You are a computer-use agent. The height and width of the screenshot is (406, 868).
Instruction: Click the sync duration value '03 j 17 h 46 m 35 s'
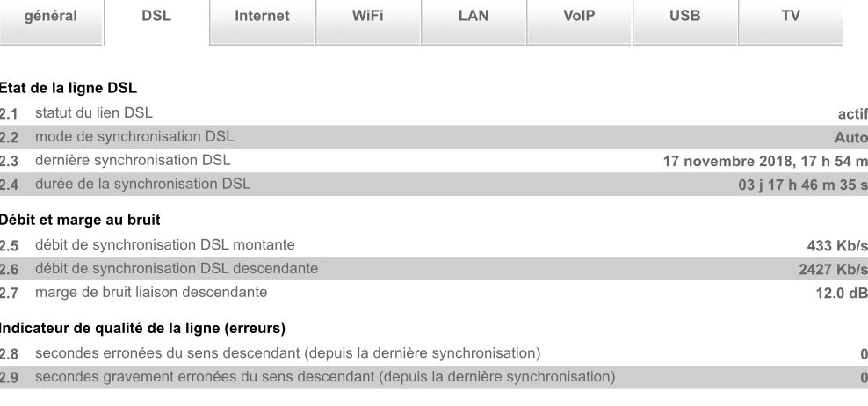click(x=802, y=185)
